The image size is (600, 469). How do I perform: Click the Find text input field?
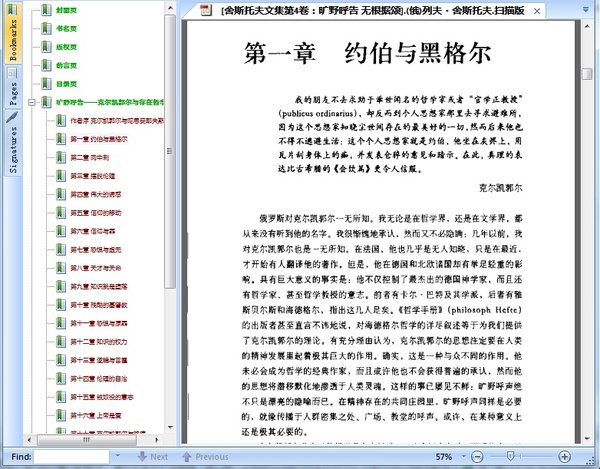(x=72, y=457)
